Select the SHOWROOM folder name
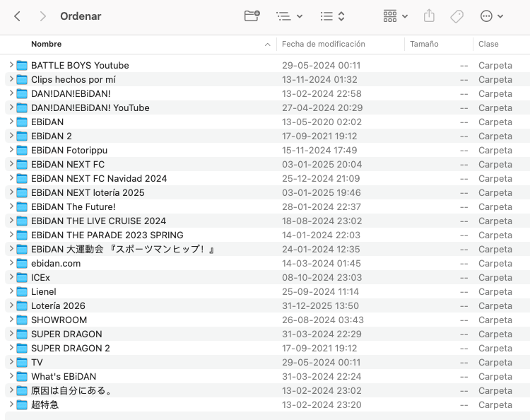Screen dimensions: 530x420 point(59,320)
